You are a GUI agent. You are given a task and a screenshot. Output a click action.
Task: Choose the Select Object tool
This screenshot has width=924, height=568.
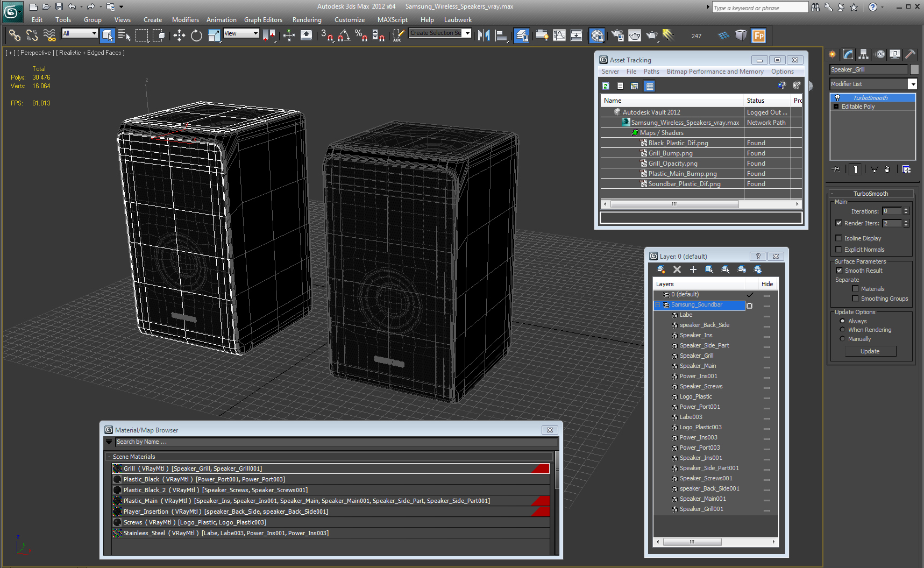(x=107, y=35)
